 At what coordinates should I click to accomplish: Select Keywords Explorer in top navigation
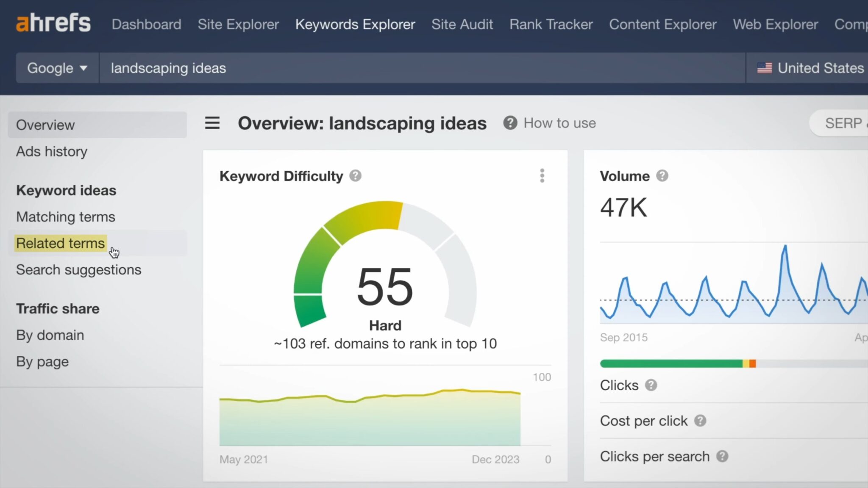tap(355, 24)
